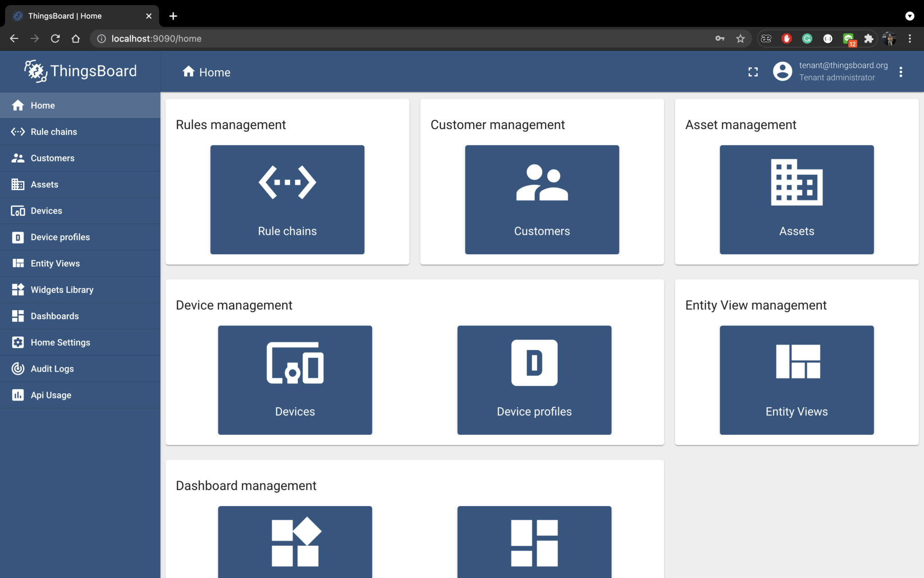The width and height of the screenshot is (924, 578).
Task: Toggle fullscreen mode in the top bar
Action: pyautogui.click(x=753, y=71)
